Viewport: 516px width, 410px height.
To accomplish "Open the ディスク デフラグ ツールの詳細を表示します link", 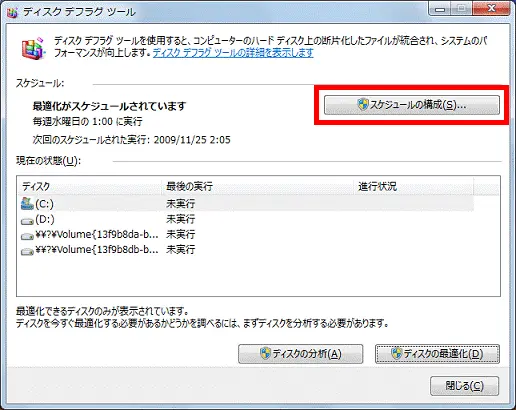I will 233,53.
